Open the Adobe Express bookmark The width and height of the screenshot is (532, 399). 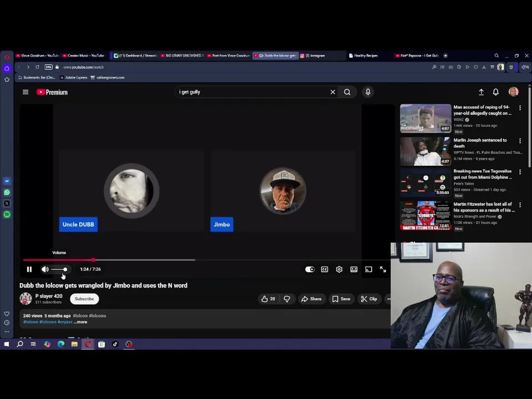pos(74,78)
